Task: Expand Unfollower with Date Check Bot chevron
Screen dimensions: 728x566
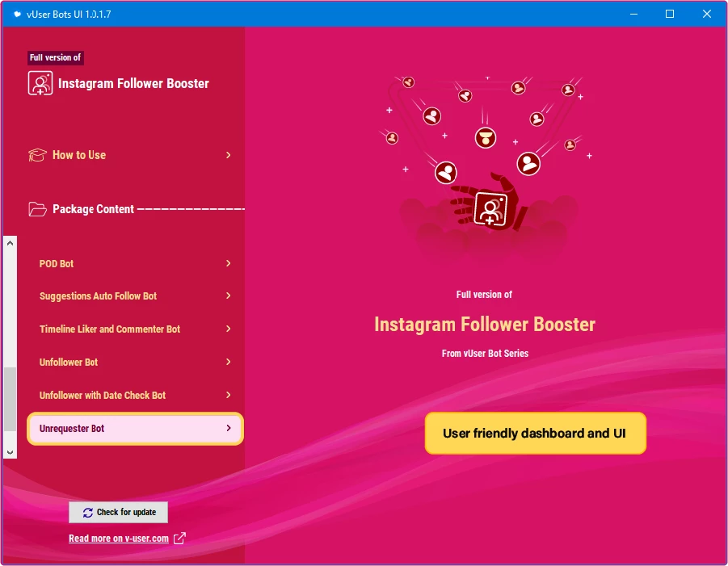Action: tap(229, 395)
